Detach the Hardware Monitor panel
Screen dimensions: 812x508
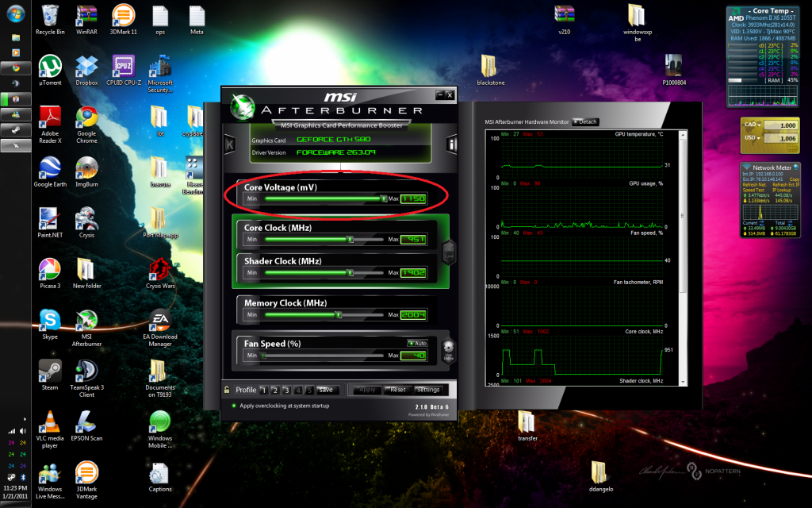(x=585, y=121)
